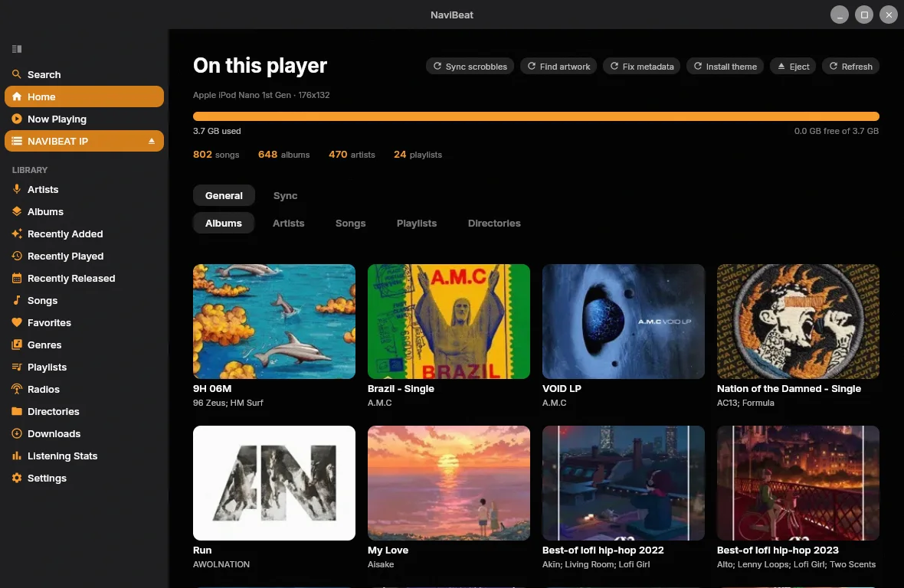Select the Directories sub-tab
Viewport: 904px width, 588px height.
tap(494, 223)
